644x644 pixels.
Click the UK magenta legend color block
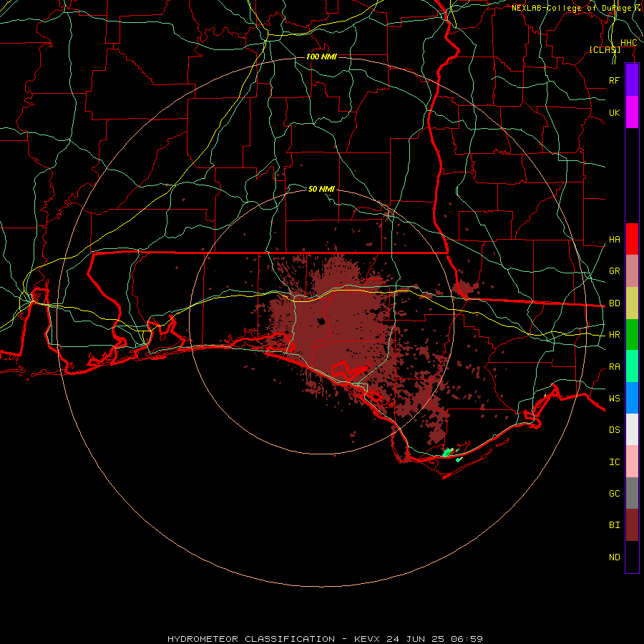click(x=632, y=112)
